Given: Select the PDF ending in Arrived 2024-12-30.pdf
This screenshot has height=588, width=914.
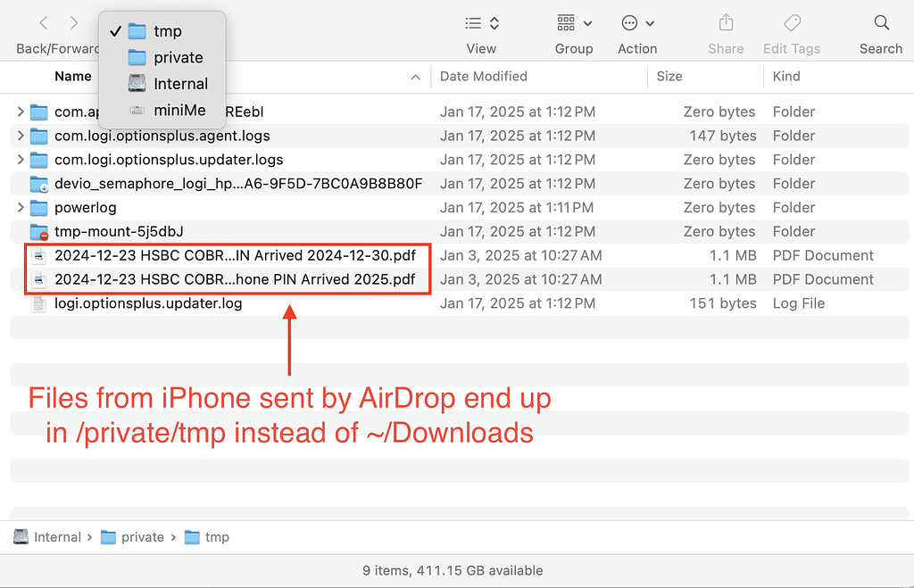Looking at the screenshot, I should click(234, 255).
